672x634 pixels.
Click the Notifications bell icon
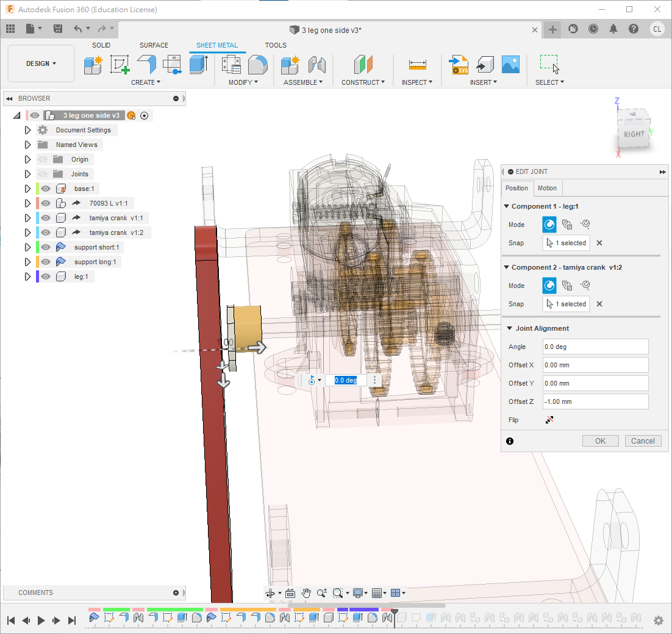point(613,29)
